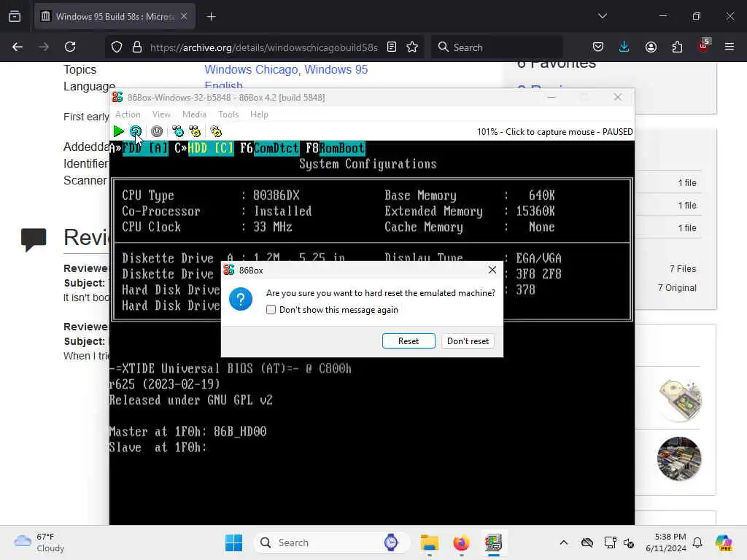Open the weather widget showing 67°F Cloudy
This screenshot has height=560, width=747.
pyautogui.click(x=39, y=542)
